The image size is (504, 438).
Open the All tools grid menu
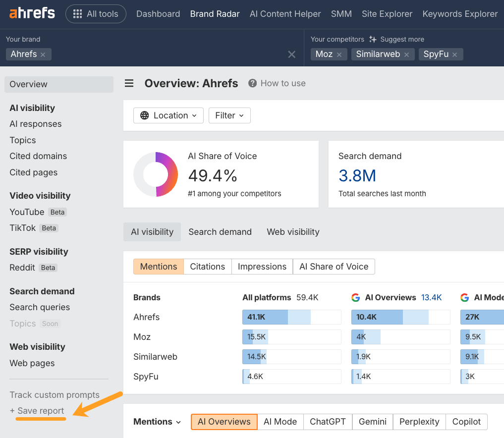pos(96,14)
